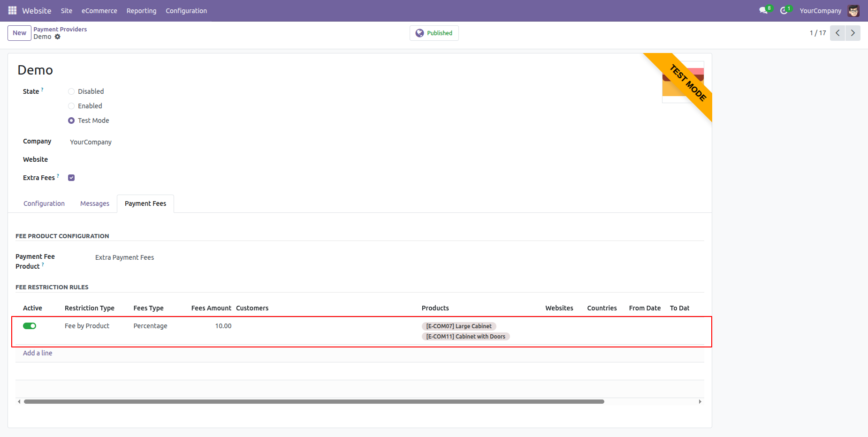Open the eCommerce menu
The image size is (868, 437).
[x=99, y=10]
